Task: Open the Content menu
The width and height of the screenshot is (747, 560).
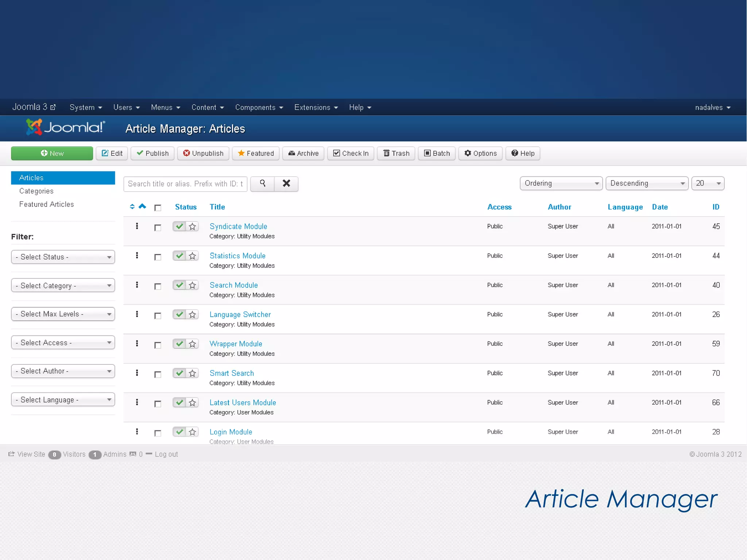Action: click(x=208, y=107)
